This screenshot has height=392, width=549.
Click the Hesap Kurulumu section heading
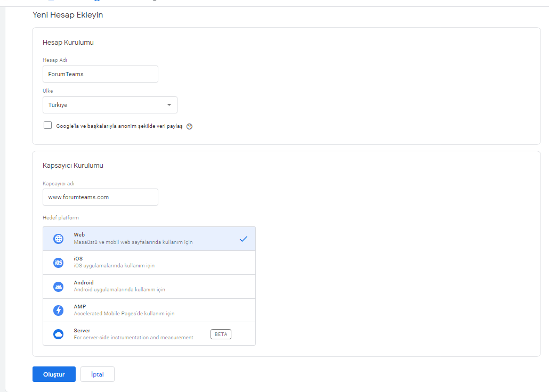coord(69,42)
